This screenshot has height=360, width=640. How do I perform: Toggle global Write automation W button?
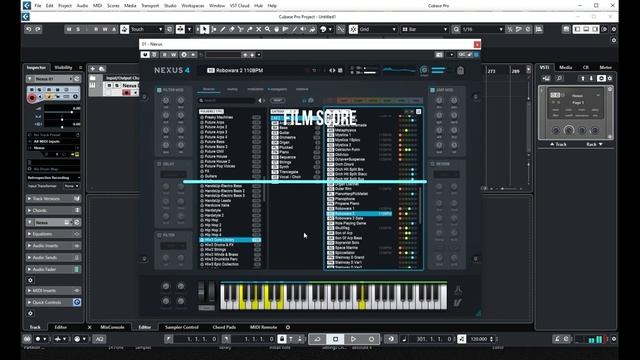tap(105, 29)
